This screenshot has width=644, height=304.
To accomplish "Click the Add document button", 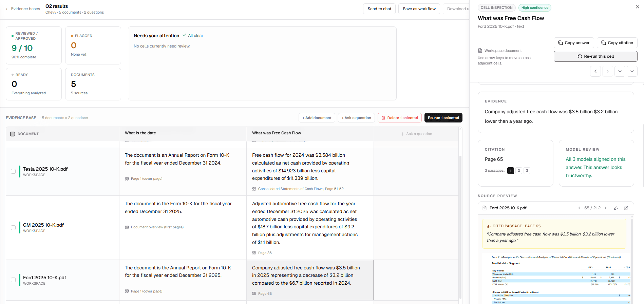I will 317,118.
